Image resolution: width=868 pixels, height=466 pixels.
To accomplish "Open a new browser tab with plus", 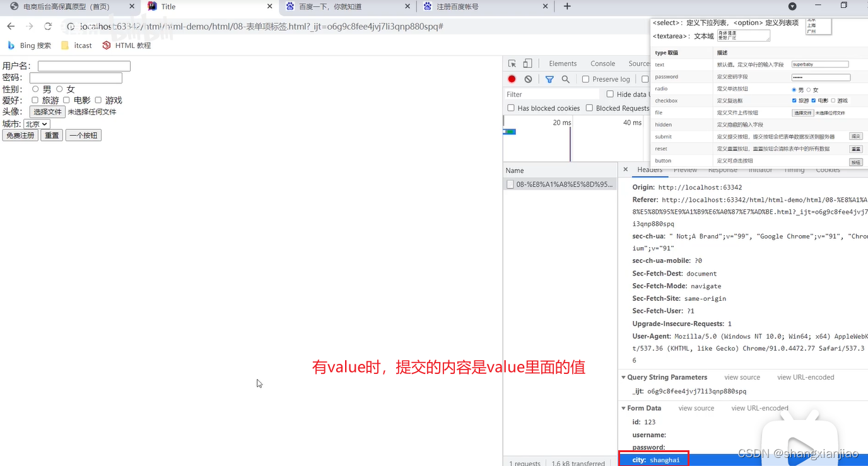I will pos(567,6).
